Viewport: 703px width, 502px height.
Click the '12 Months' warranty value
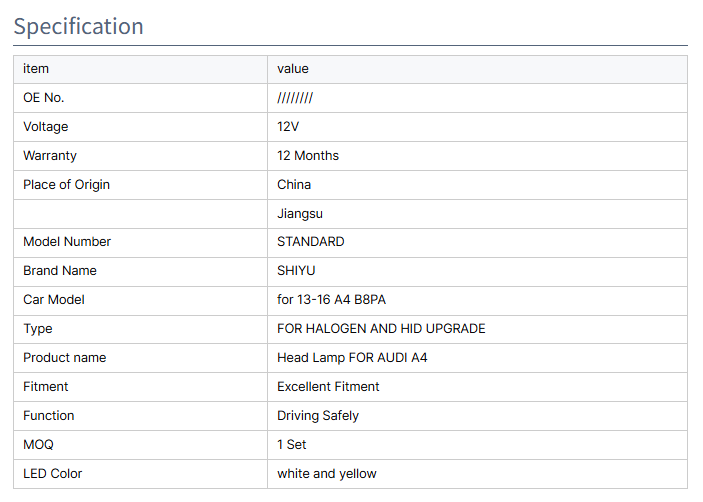(308, 156)
